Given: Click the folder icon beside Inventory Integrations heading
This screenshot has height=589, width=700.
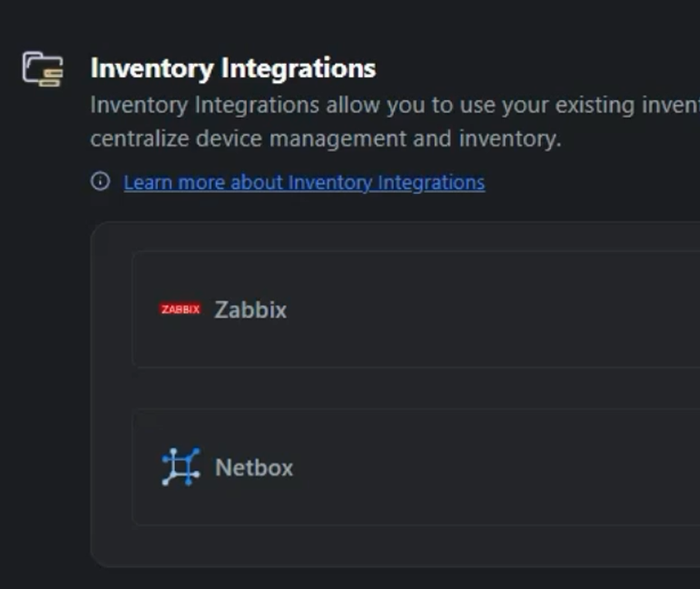Looking at the screenshot, I should [44, 67].
